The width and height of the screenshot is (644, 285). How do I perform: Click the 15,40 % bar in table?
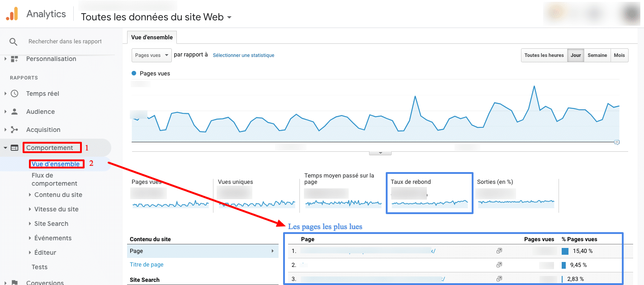(x=565, y=251)
